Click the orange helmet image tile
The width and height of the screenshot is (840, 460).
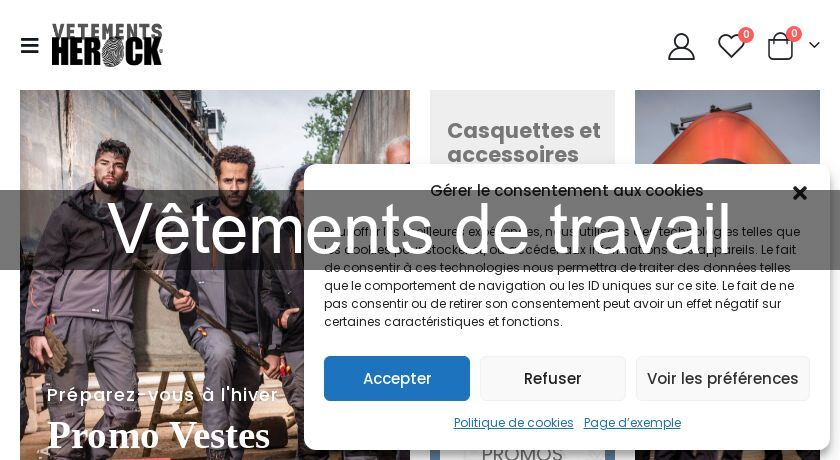click(x=727, y=127)
